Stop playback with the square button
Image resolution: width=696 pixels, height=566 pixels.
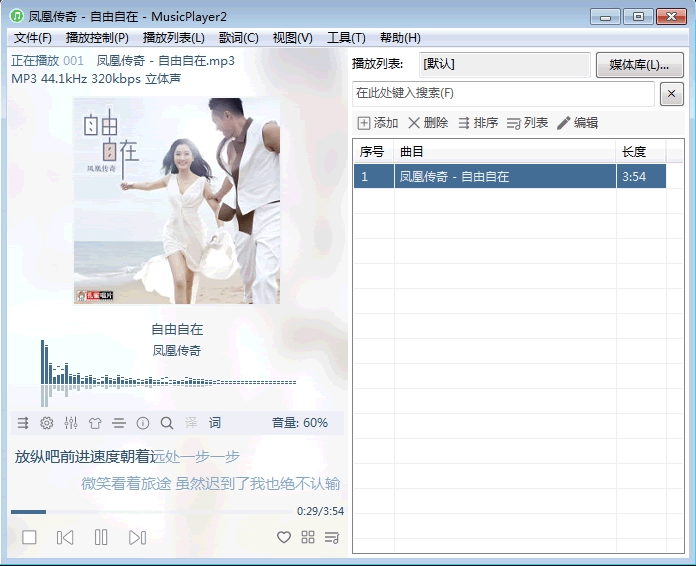click(x=29, y=538)
